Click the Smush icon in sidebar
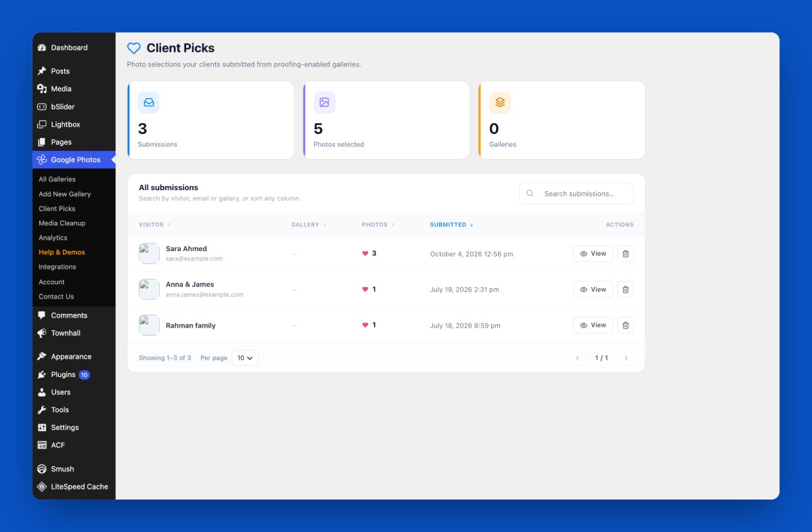Image resolution: width=812 pixels, height=532 pixels. coord(42,469)
